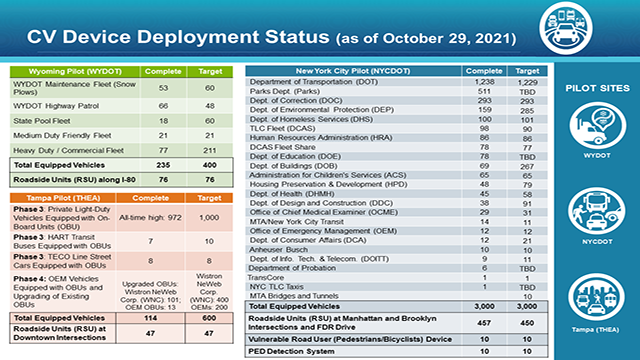Click NYC RSU complete value 457

point(484,323)
